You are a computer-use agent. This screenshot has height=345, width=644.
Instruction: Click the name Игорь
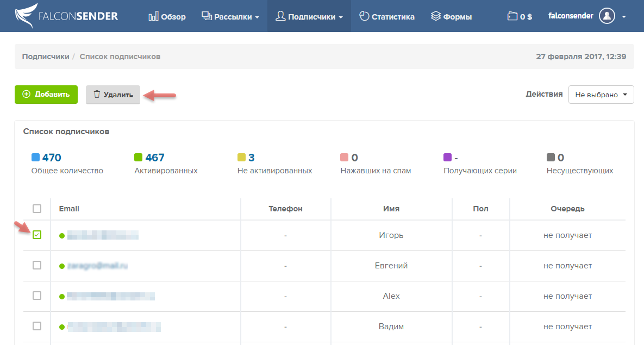point(391,235)
